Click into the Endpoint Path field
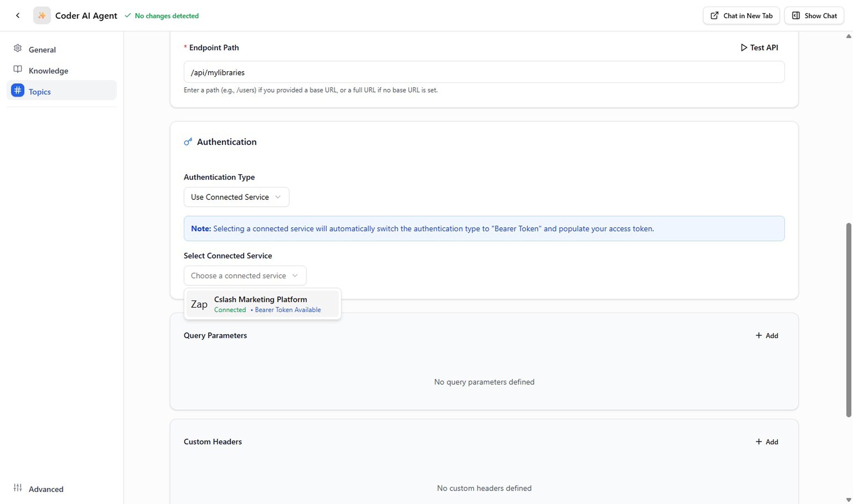This screenshot has height=504, width=853. pyautogui.click(x=484, y=72)
